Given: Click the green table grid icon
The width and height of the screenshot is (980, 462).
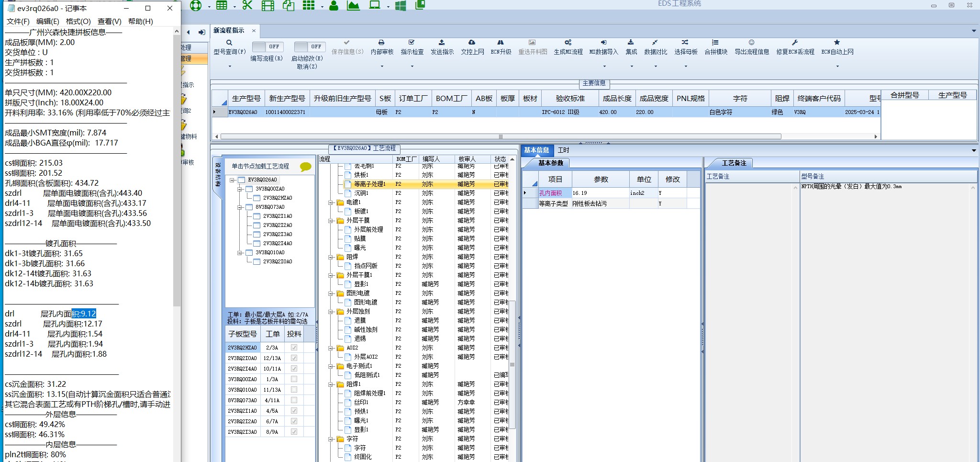Looking at the screenshot, I should (222, 5).
